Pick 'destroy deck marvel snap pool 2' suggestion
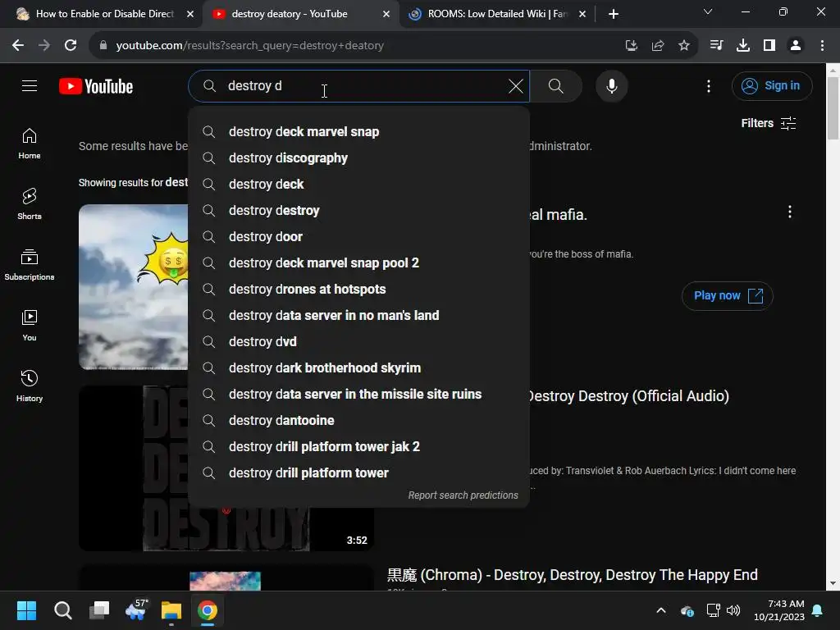Image resolution: width=840 pixels, height=630 pixels. [x=359, y=263]
